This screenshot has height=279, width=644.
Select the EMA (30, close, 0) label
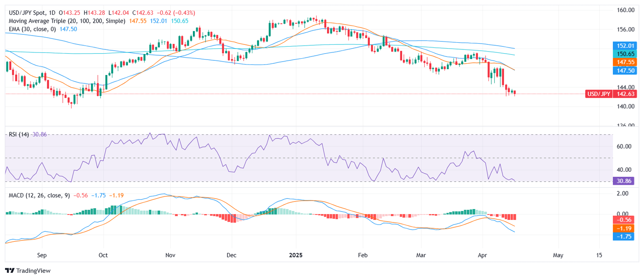(x=32, y=28)
